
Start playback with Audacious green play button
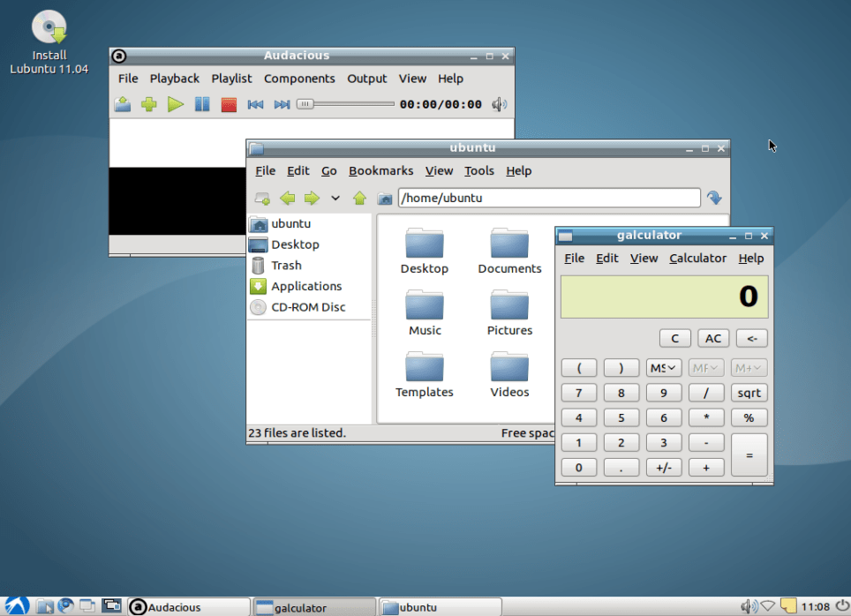[x=176, y=104]
